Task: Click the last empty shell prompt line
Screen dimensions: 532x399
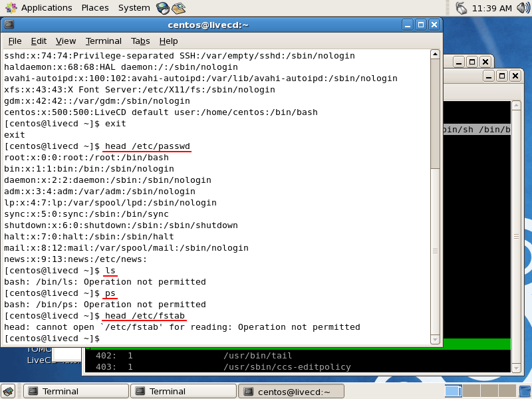Action: click(52, 338)
